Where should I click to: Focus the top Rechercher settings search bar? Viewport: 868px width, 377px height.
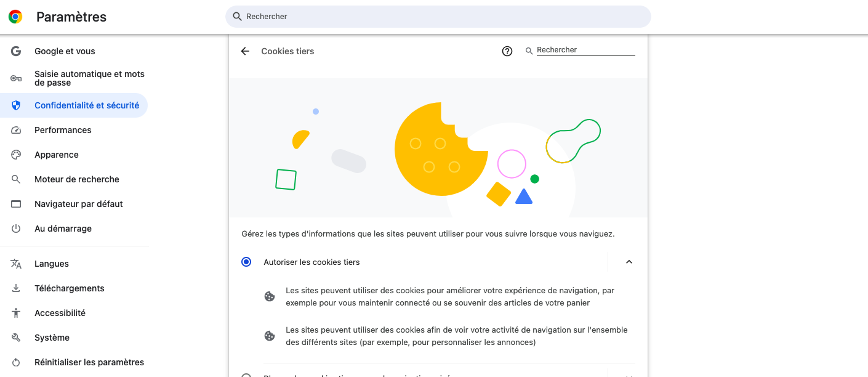[438, 17]
